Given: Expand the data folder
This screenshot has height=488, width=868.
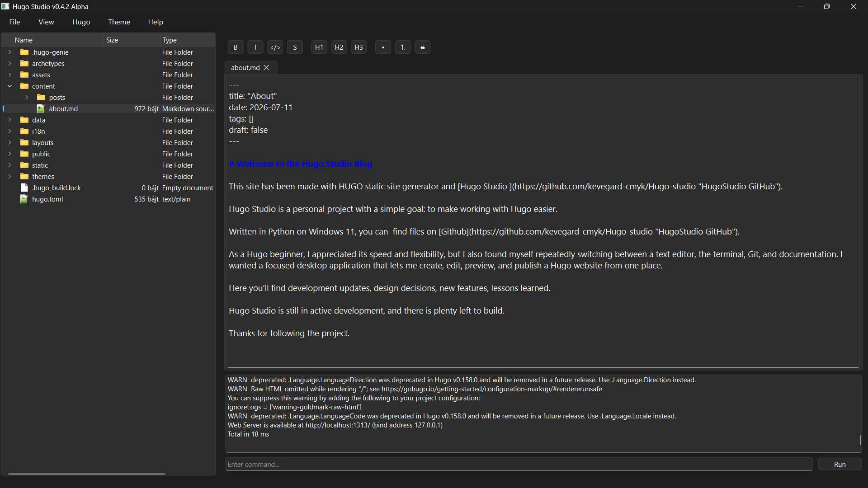Looking at the screenshot, I should (x=9, y=120).
